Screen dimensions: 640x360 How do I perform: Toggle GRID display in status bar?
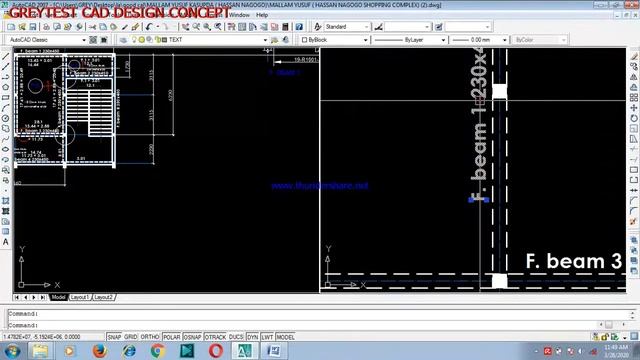click(x=131, y=337)
